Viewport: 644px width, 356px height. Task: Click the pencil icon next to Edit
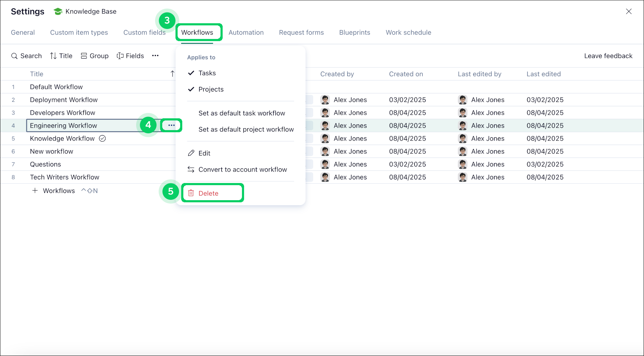191,153
